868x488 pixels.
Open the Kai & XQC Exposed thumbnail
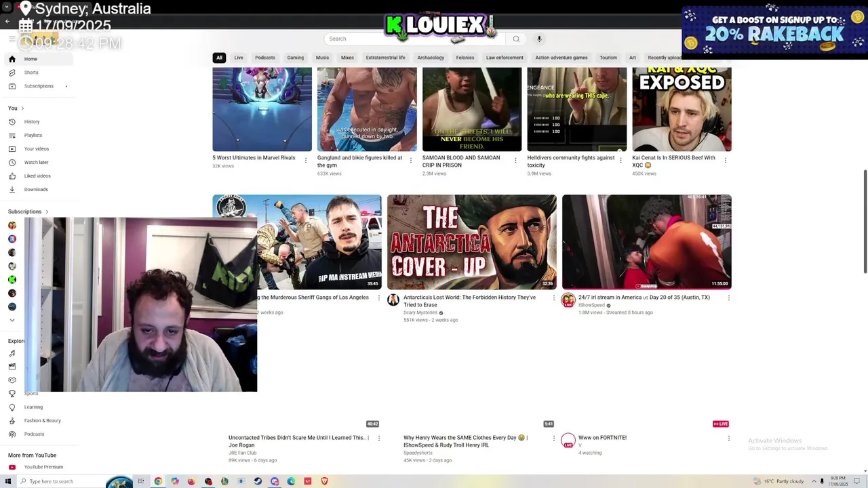(682, 109)
